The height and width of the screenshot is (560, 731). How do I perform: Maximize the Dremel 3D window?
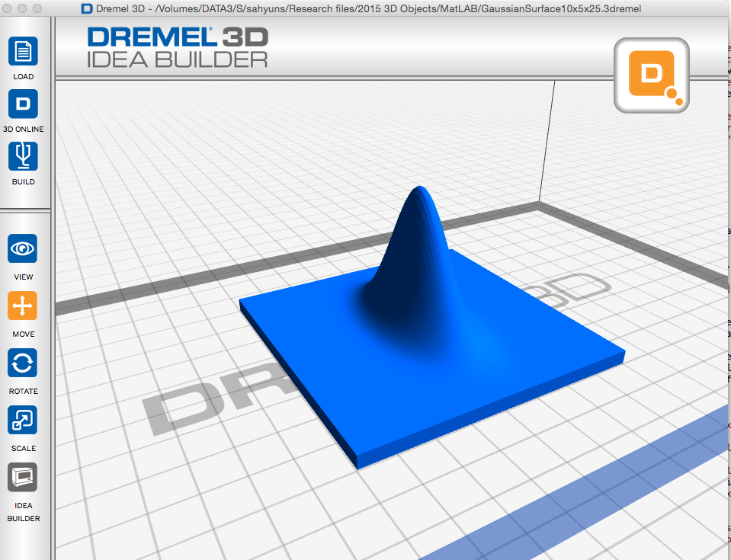click(37, 8)
